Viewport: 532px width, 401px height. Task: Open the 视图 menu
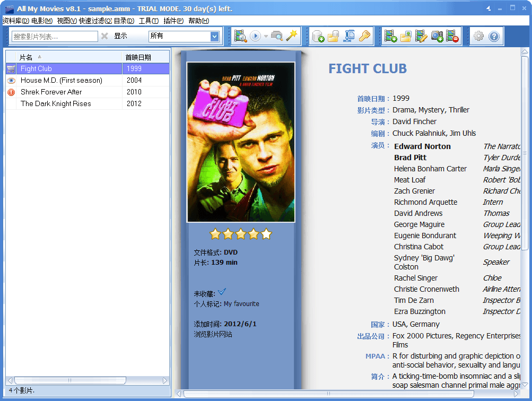click(x=67, y=21)
